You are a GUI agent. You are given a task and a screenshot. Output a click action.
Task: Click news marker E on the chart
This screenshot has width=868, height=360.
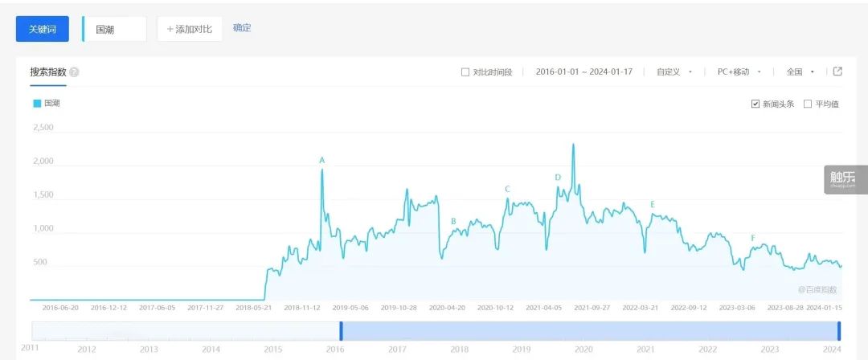653,205
